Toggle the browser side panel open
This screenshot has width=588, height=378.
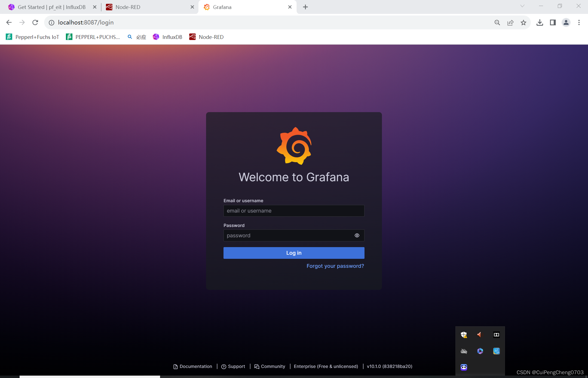tap(553, 22)
